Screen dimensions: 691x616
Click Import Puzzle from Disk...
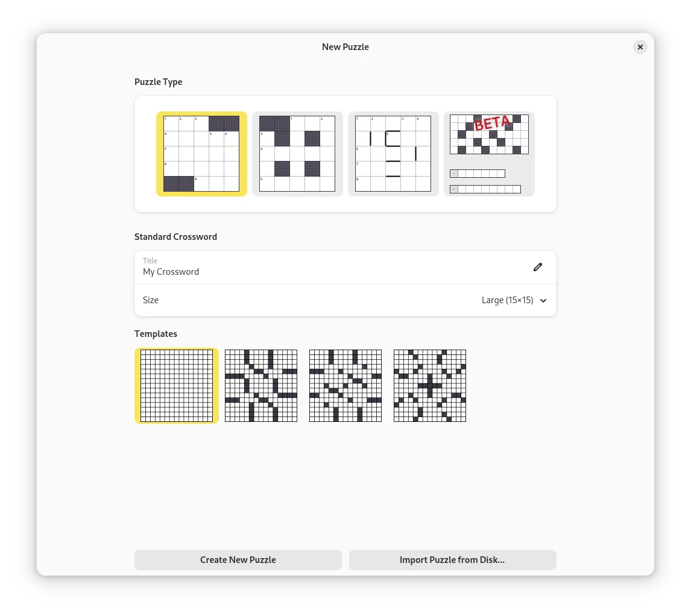(452, 559)
